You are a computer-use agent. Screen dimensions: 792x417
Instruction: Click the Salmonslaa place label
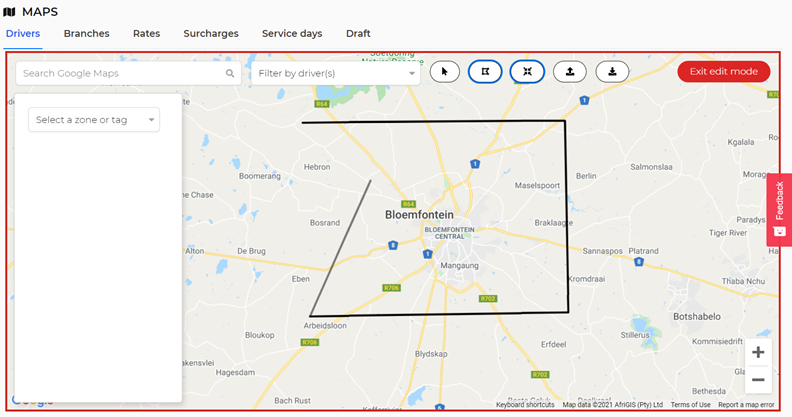[651, 167]
